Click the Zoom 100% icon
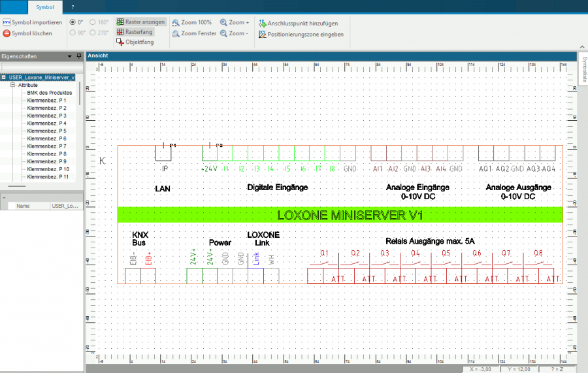The image size is (588, 373). [176, 23]
